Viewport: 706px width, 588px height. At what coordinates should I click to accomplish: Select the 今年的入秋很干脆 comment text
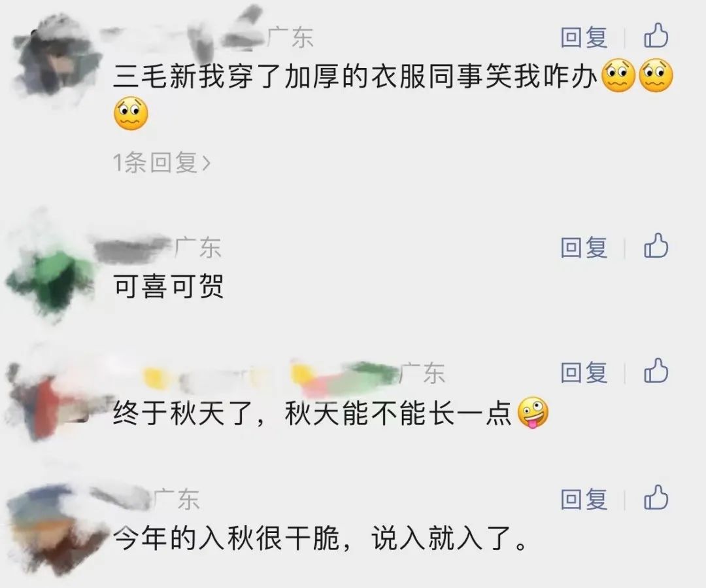pos(320,538)
